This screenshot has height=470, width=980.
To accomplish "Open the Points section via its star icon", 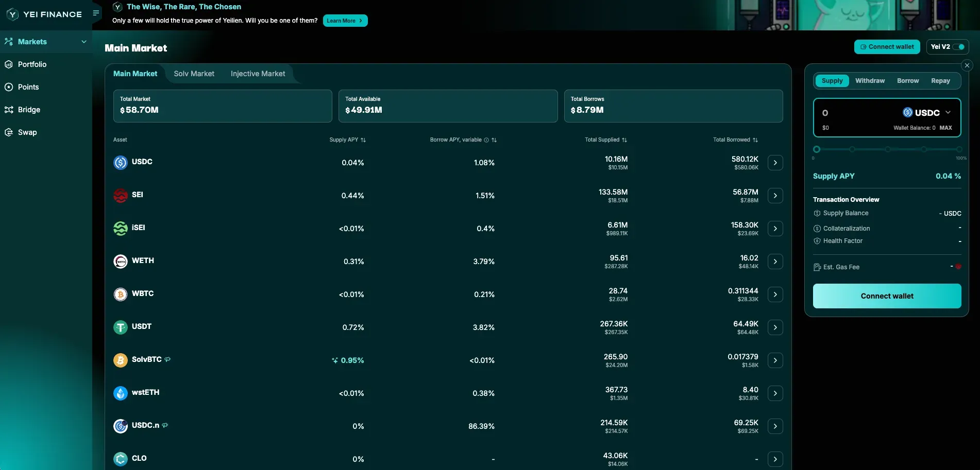I will (8, 86).
